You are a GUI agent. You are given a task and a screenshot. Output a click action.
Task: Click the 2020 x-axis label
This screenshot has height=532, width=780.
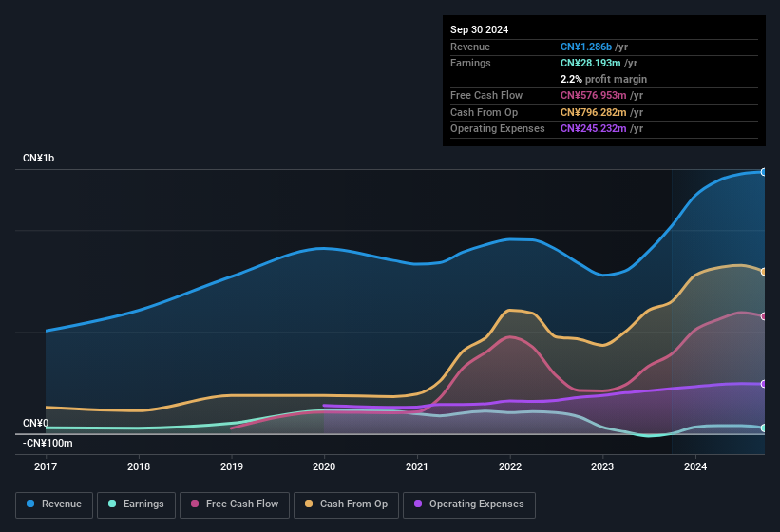[324, 466]
